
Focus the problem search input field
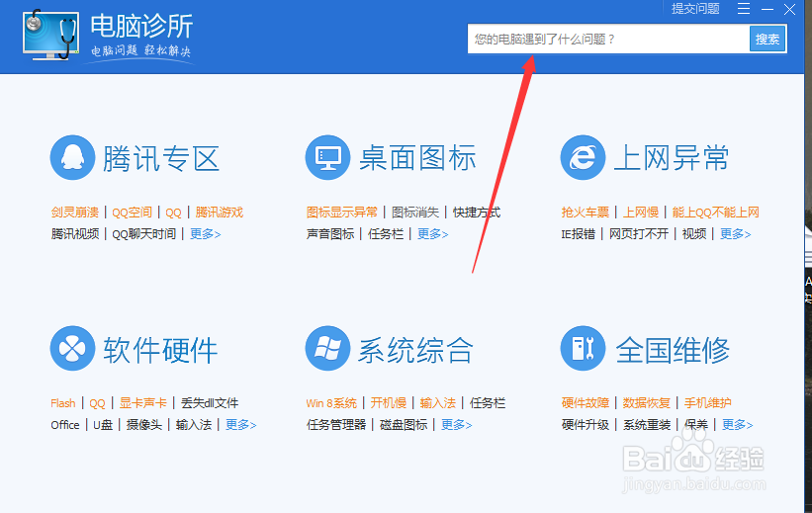608,39
